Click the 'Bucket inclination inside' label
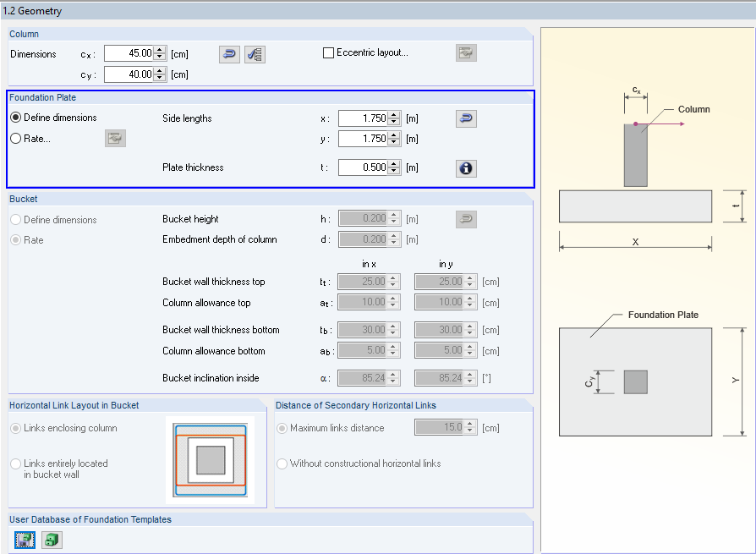Screen dimensions: 756x554 click(211, 378)
